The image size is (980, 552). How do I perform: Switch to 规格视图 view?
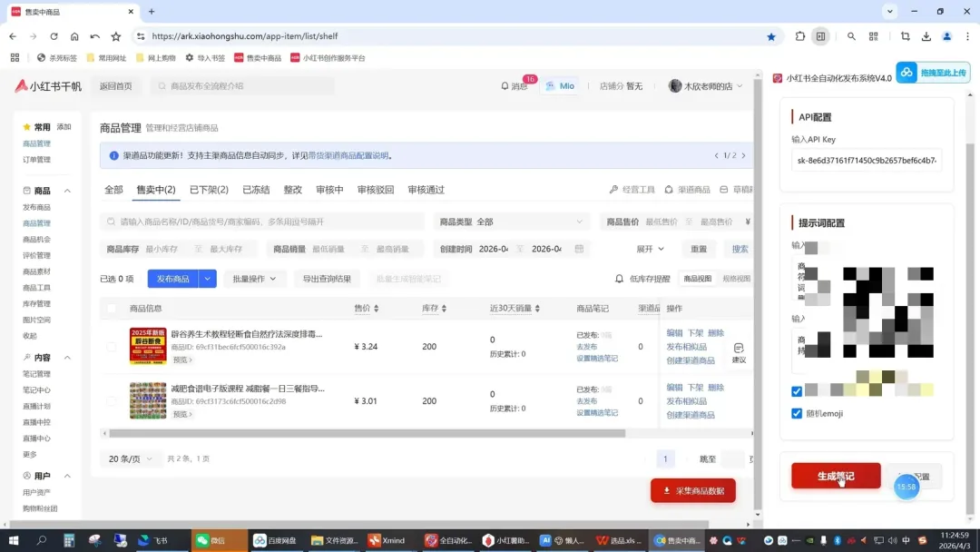point(736,279)
